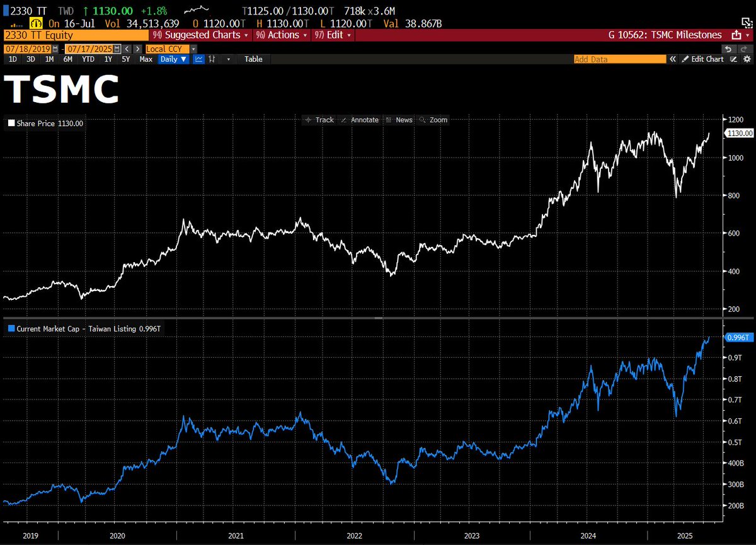Open the Daily periodicity dropdown
Image resolution: width=756 pixels, height=545 pixels.
[x=173, y=59]
